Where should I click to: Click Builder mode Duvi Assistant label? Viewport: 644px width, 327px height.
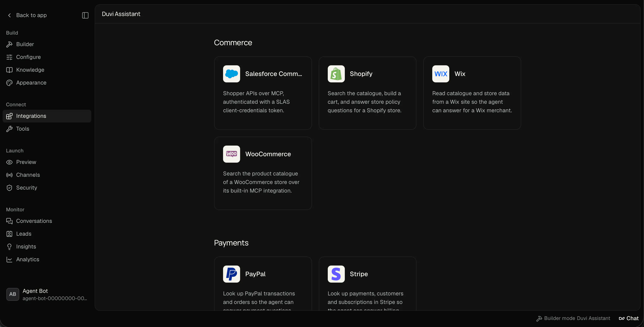[x=577, y=318]
